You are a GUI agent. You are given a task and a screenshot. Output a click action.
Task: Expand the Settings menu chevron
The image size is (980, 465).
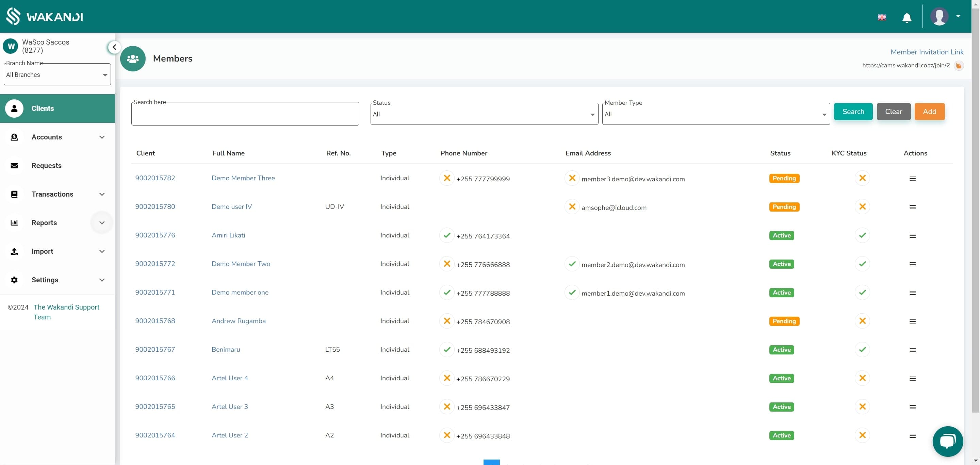coord(102,280)
